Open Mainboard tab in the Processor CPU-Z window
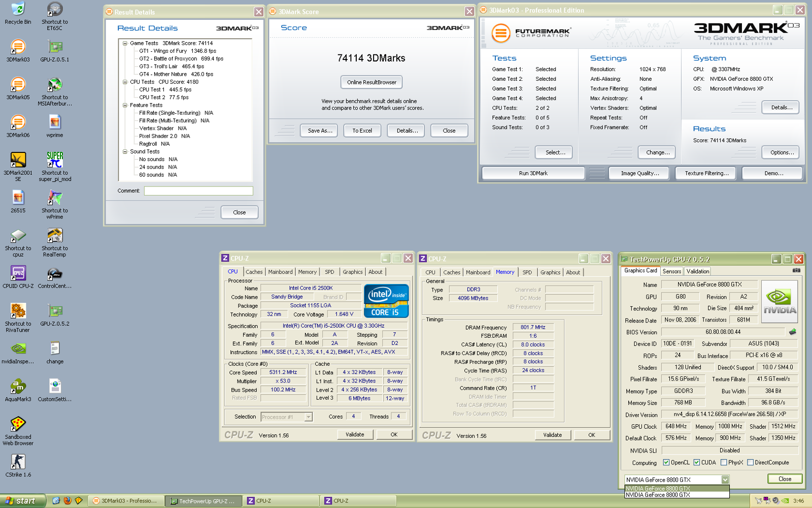 click(x=280, y=272)
